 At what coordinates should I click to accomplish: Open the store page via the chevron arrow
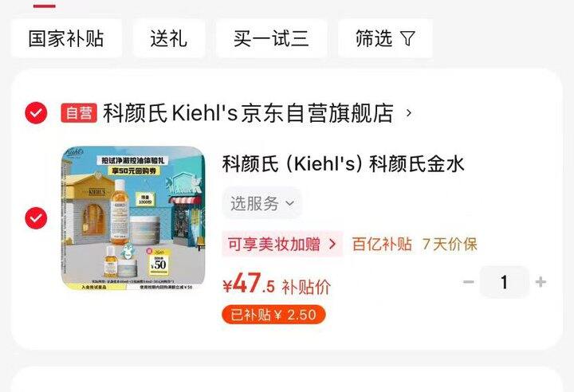pyautogui.click(x=409, y=112)
